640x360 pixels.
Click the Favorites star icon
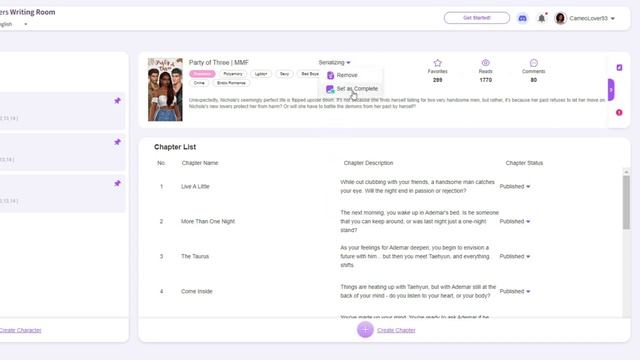pos(438,63)
